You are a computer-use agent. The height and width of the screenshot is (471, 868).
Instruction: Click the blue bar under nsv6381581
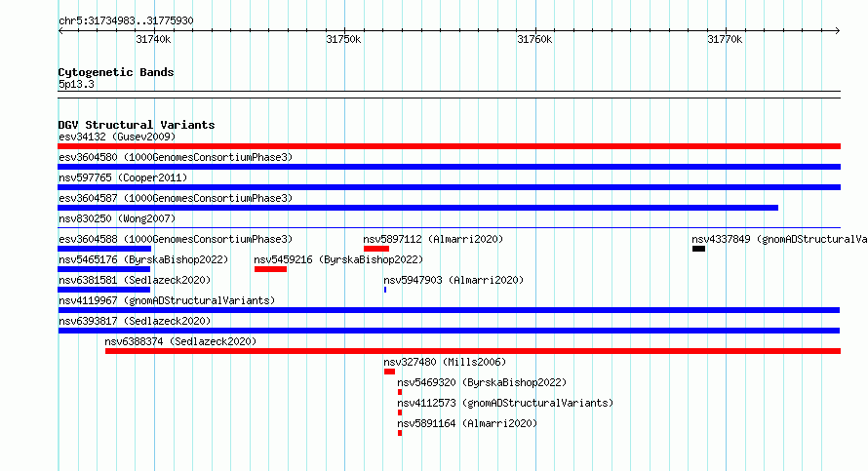[x=104, y=290]
